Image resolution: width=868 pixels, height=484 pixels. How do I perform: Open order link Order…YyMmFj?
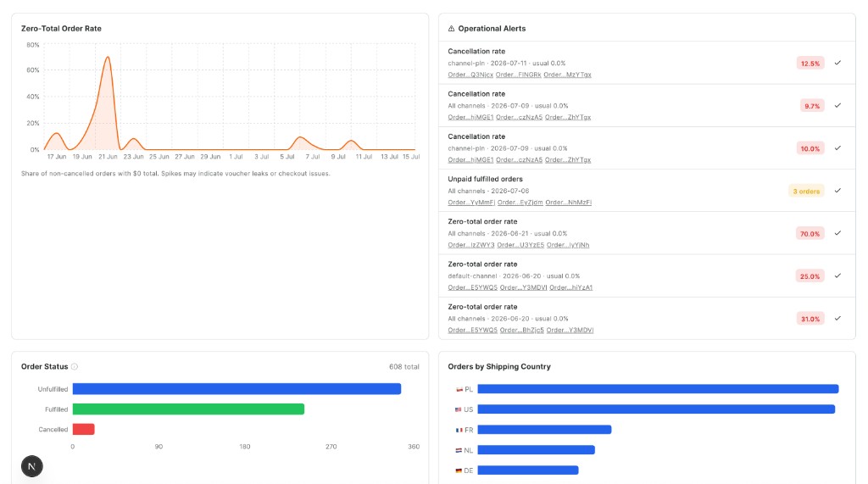click(471, 203)
